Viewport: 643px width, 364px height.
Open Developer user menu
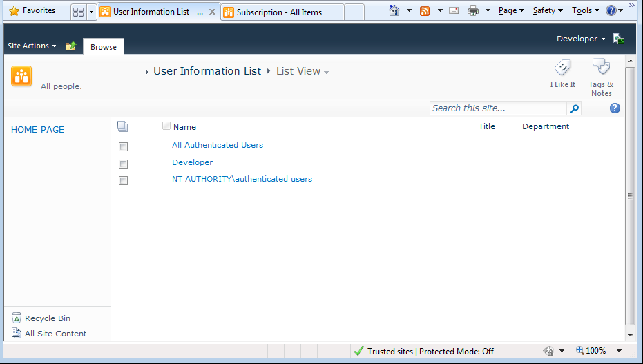pyautogui.click(x=581, y=39)
